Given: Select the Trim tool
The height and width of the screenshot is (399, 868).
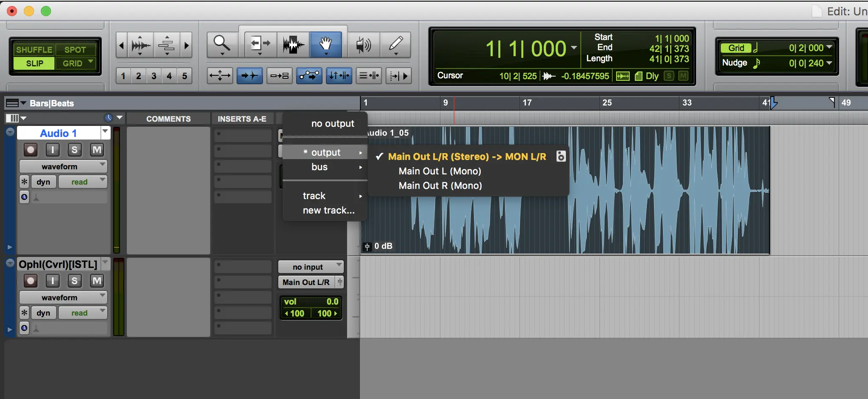Looking at the screenshot, I should coord(260,44).
